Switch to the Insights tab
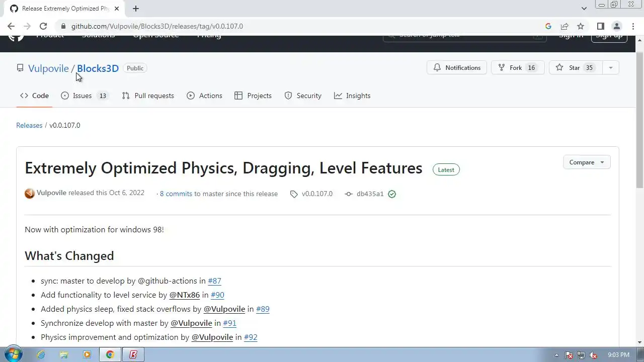Screen dimensions: 644x362 [x=352, y=96]
